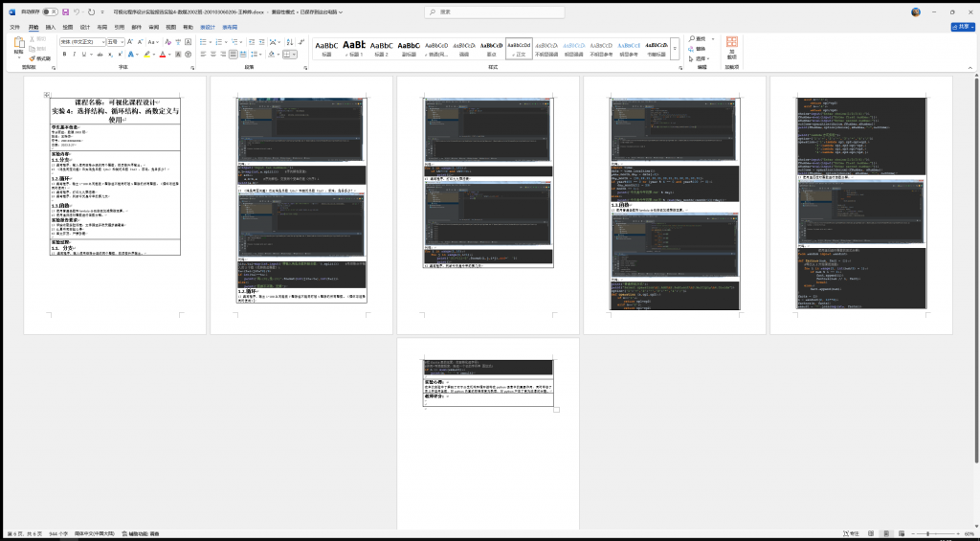This screenshot has width=980, height=541.
Task: Toggle the AutoSave switch in title bar
Action: click(x=48, y=12)
